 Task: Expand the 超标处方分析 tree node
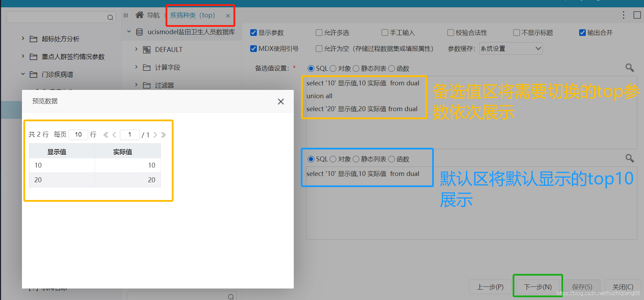pyautogui.click(x=23, y=38)
